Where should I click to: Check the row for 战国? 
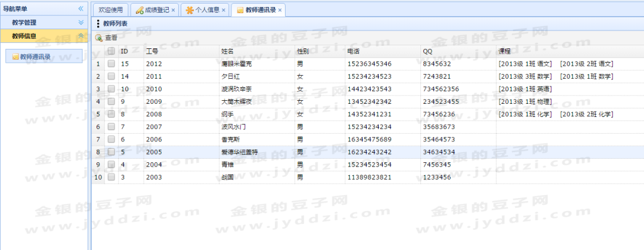pos(112,177)
